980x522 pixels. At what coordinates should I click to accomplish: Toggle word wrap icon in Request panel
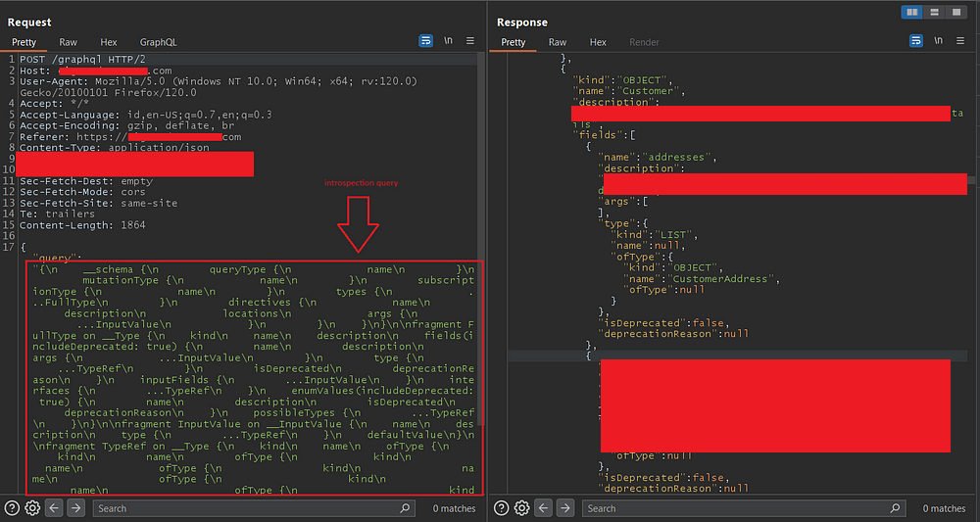coord(425,40)
